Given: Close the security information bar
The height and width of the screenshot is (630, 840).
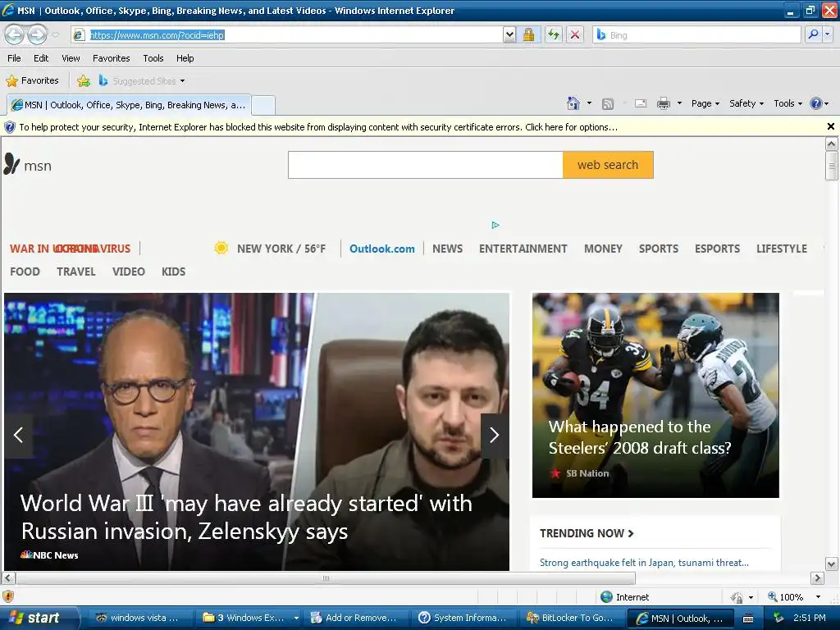Looking at the screenshot, I should click(831, 126).
